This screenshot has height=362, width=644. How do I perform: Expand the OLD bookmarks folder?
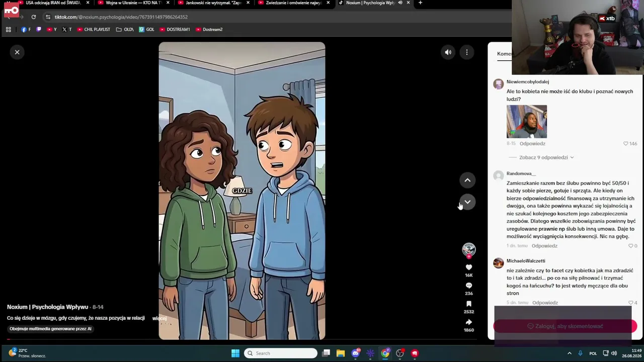click(x=125, y=30)
